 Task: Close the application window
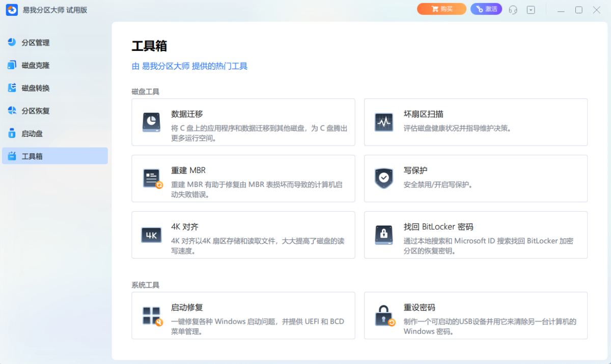point(597,10)
